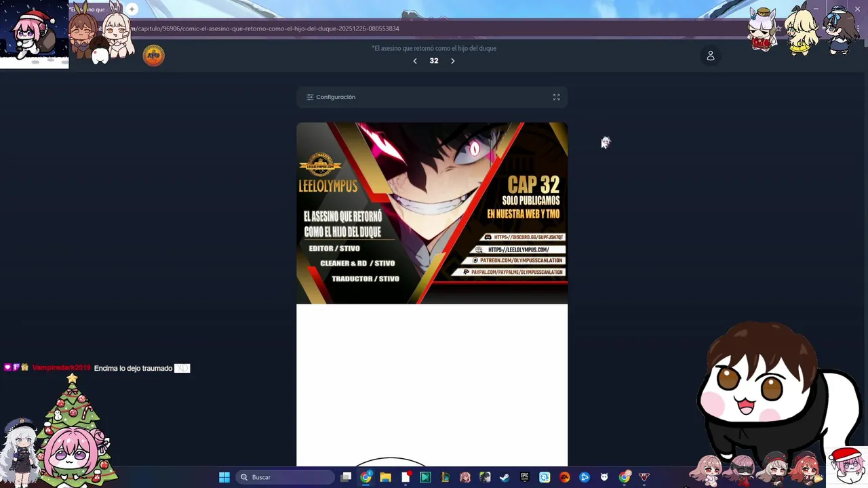
Task: Click the browser address bar URL
Action: (x=269, y=28)
